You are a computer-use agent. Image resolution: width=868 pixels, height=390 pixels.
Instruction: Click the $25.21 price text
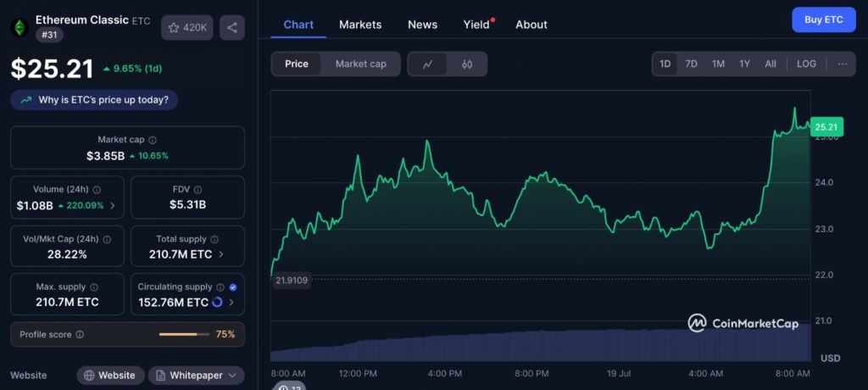point(52,70)
